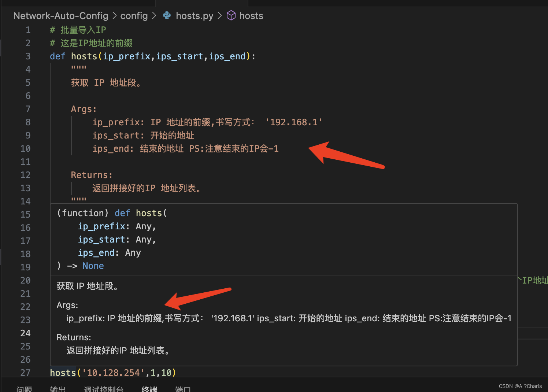Click the def hosts function definition line
The height and width of the screenshot is (392, 548).
tap(153, 56)
